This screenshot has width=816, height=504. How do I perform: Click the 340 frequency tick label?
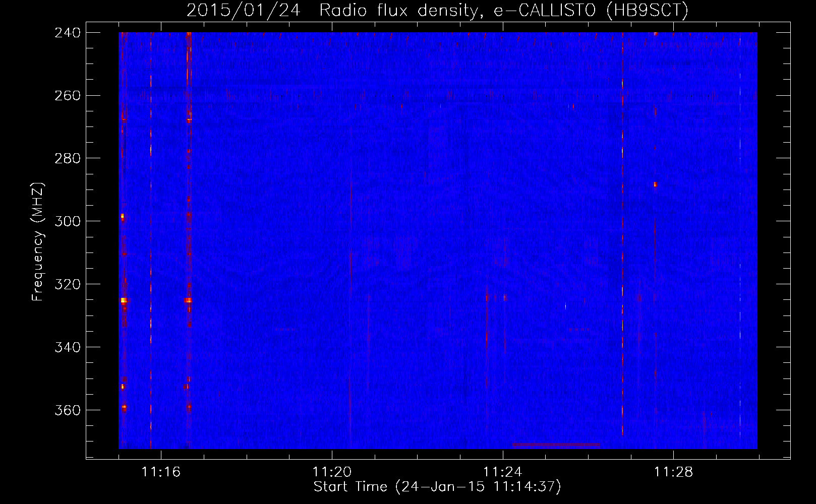tap(67, 347)
